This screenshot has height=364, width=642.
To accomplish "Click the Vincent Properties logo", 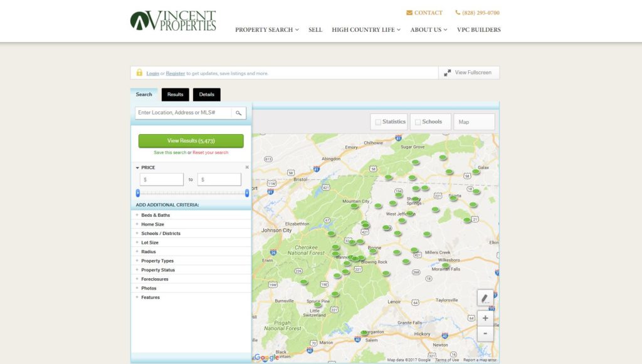I will pos(173,21).
